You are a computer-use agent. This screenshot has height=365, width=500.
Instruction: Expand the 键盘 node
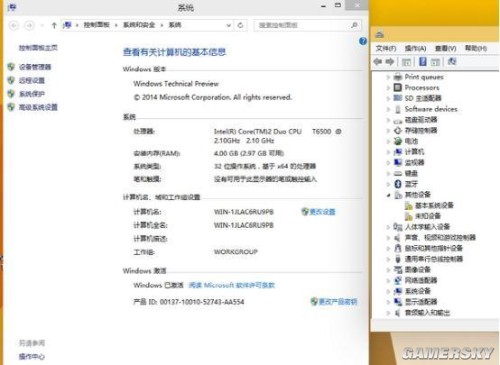coord(388,173)
